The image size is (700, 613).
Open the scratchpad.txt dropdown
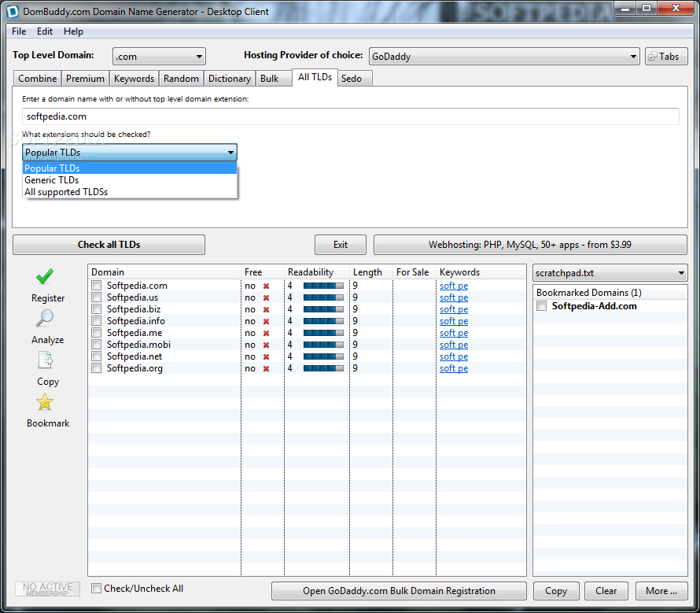pyautogui.click(x=610, y=273)
